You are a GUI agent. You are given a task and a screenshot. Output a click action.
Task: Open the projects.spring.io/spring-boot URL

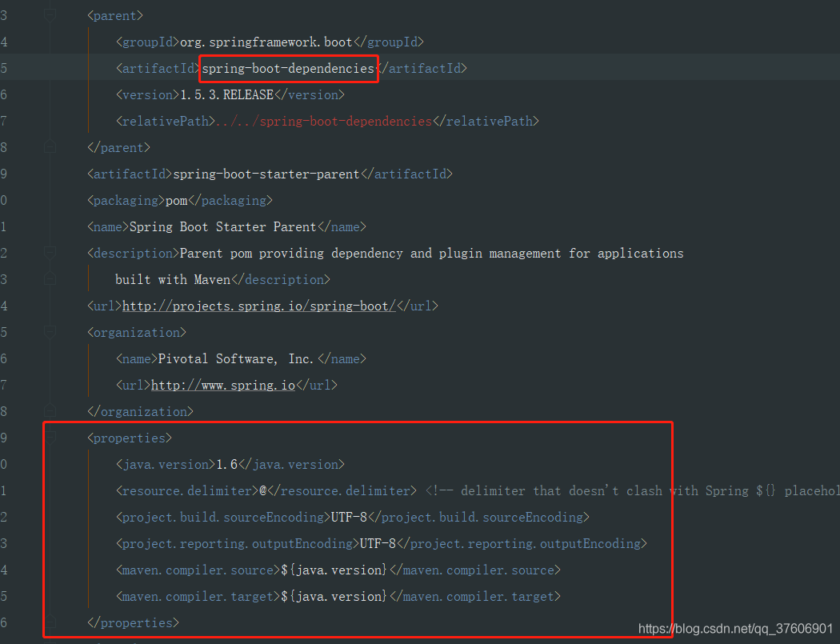(x=258, y=306)
